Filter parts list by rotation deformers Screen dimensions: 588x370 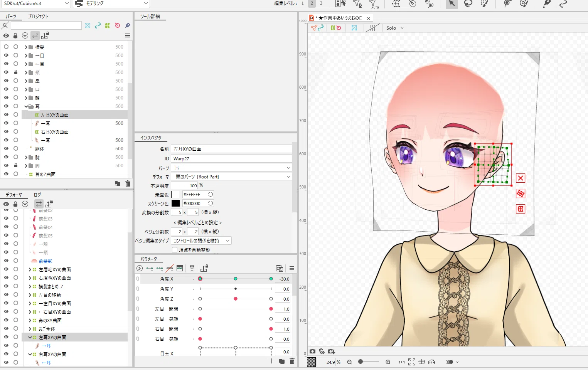click(118, 25)
